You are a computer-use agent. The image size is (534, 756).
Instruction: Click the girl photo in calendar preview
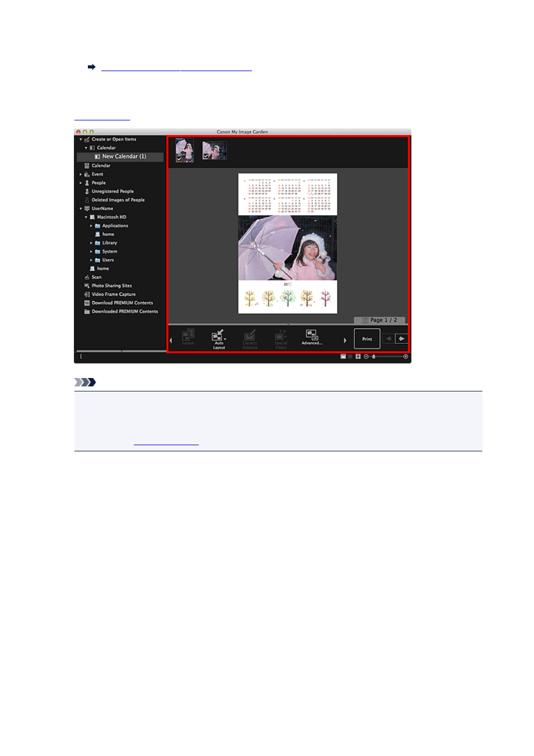coord(288,248)
